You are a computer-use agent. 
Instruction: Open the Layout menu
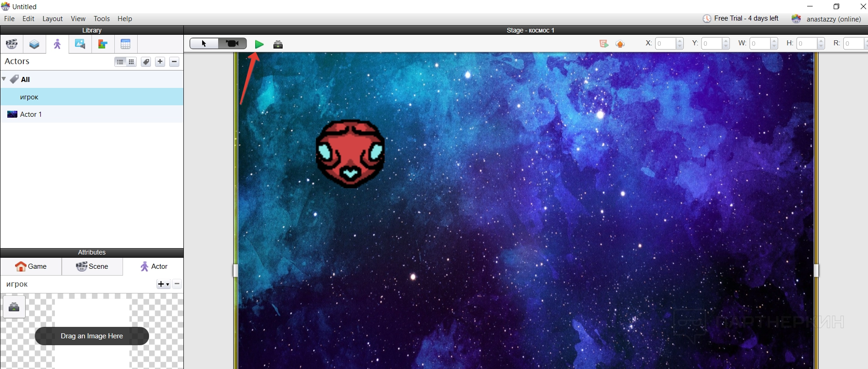(x=53, y=19)
